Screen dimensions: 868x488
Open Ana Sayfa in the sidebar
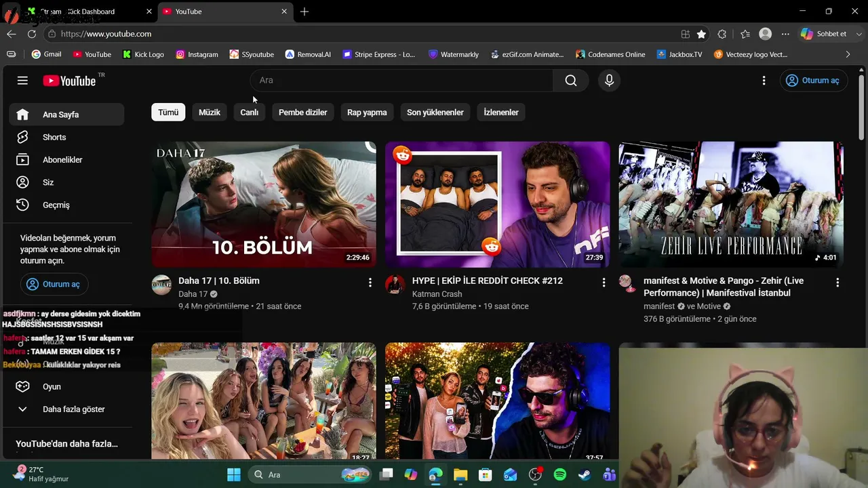(x=66, y=115)
